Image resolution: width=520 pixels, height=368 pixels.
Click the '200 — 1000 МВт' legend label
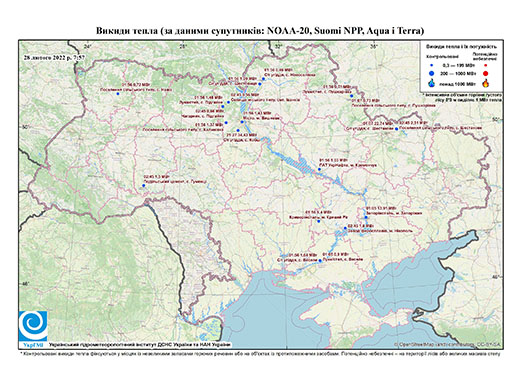click(x=457, y=73)
